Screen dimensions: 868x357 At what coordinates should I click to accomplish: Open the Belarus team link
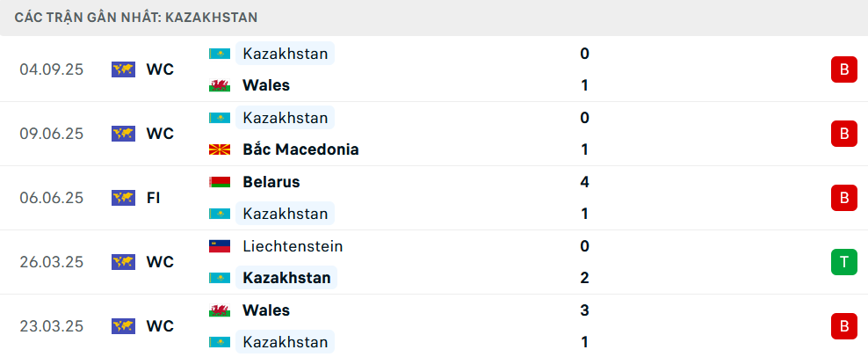click(x=271, y=182)
